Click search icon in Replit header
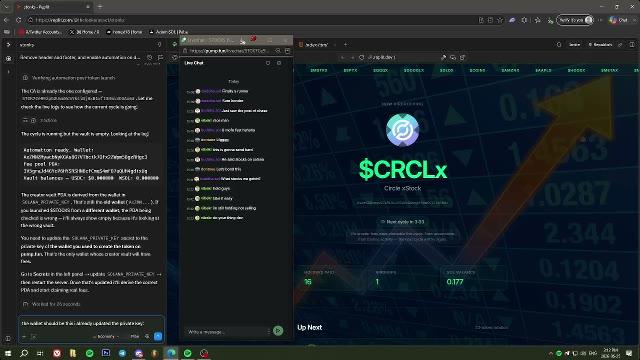The image size is (640, 360). (x=559, y=44)
